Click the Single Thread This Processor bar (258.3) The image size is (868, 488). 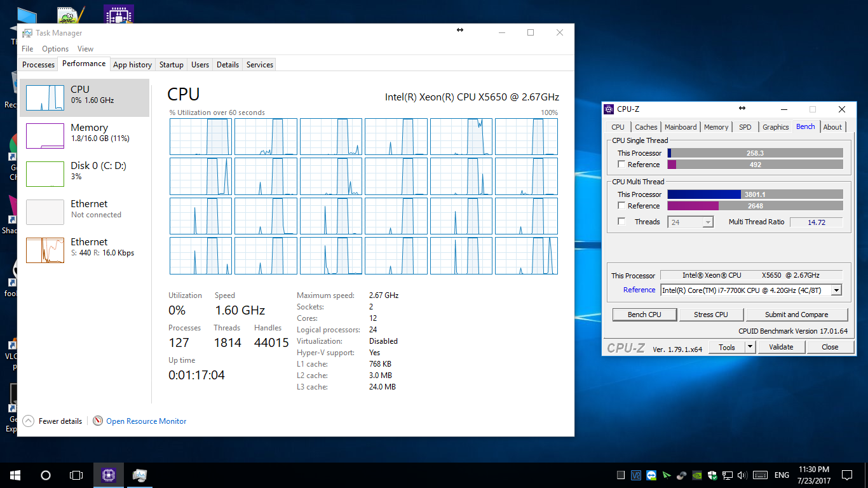pos(756,153)
